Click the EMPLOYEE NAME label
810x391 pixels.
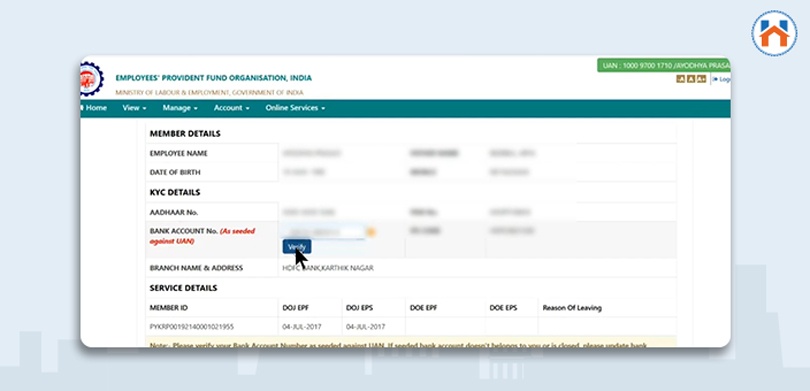(x=179, y=153)
